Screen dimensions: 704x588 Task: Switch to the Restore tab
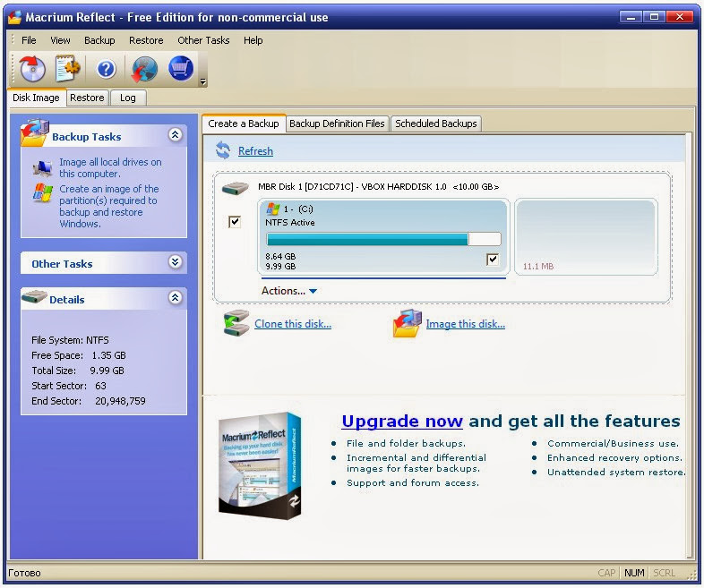[x=87, y=98]
